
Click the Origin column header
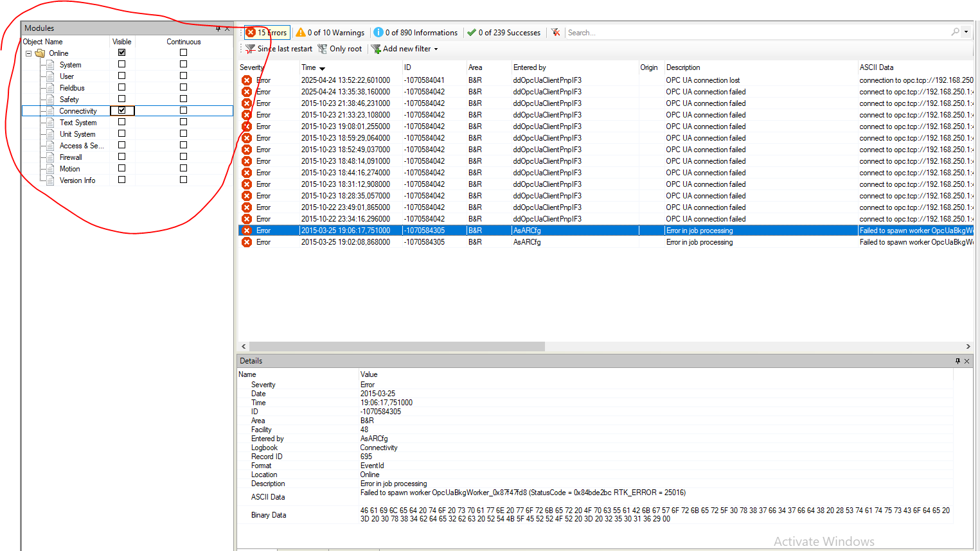click(651, 67)
